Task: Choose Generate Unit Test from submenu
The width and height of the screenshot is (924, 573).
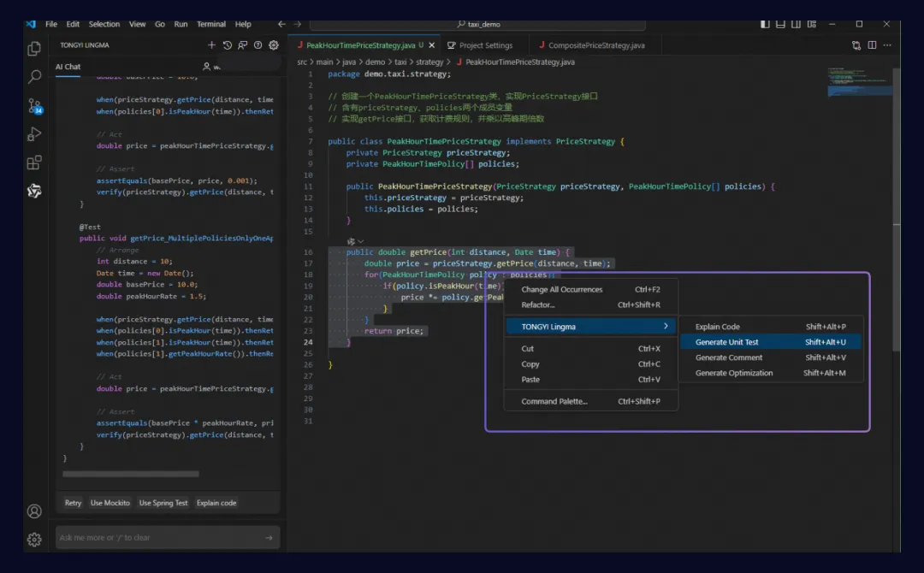Action: [x=770, y=341]
